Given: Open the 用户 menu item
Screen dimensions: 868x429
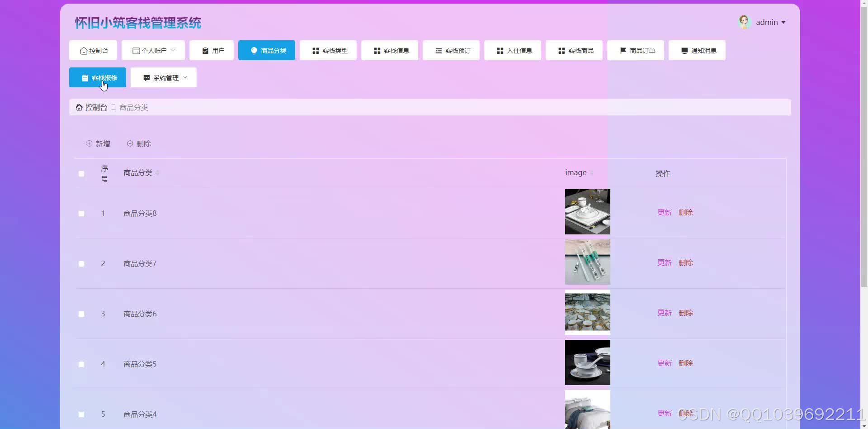Looking at the screenshot, I should coord(212,50).
